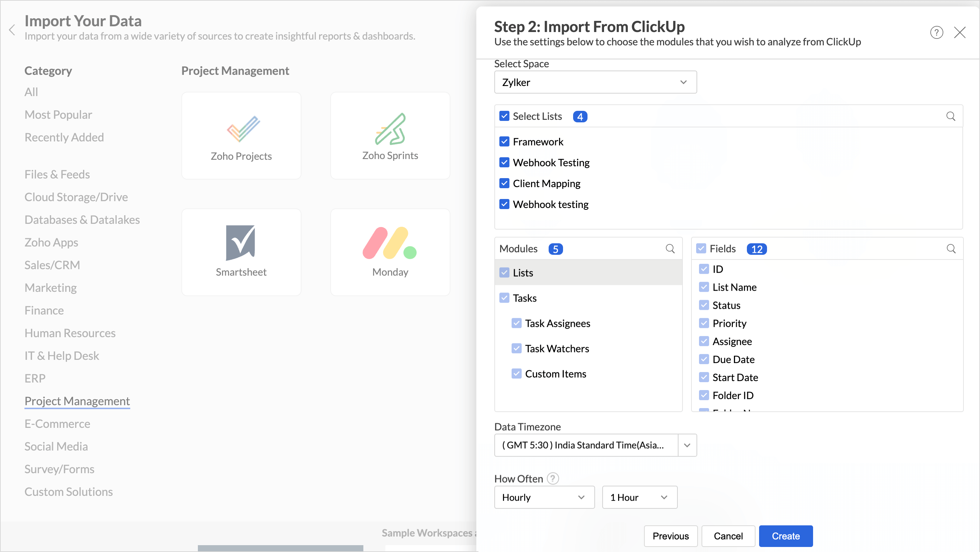
Task: Select the Recently Added category
Action: click(x=64, y=137)
